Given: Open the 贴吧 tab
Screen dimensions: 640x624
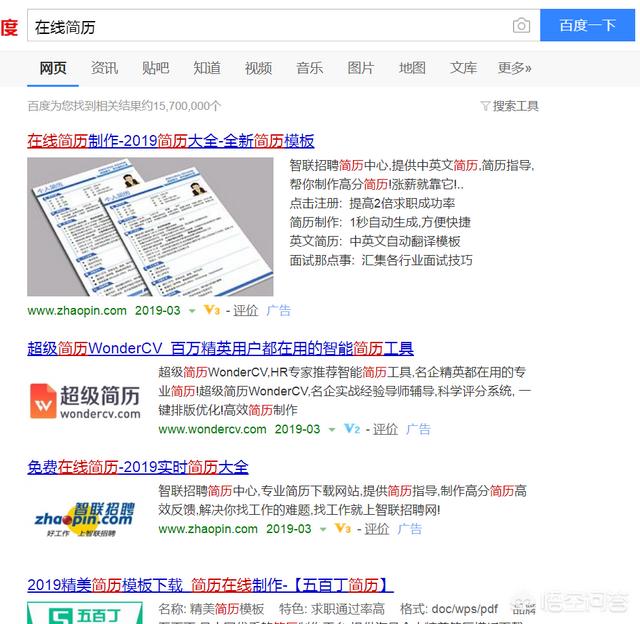Looking at the screenshot, I should point(156,68).
